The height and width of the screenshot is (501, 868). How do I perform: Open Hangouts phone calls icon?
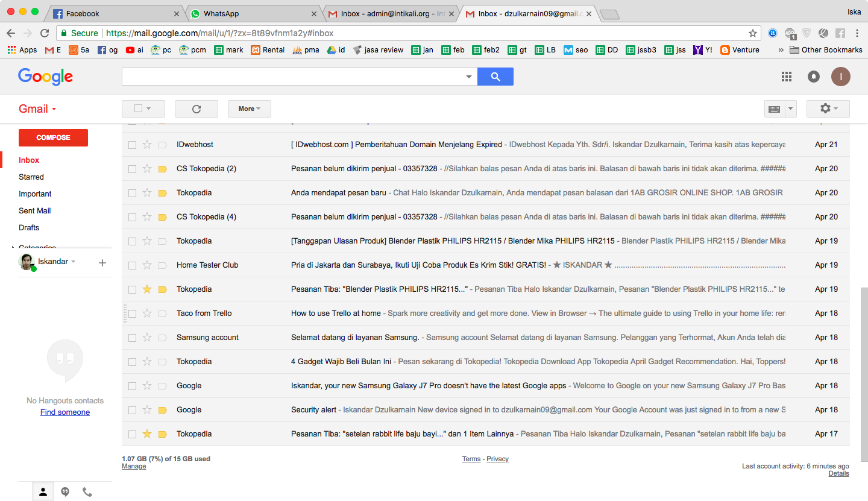pyautogui.click(x=87, y=492)
